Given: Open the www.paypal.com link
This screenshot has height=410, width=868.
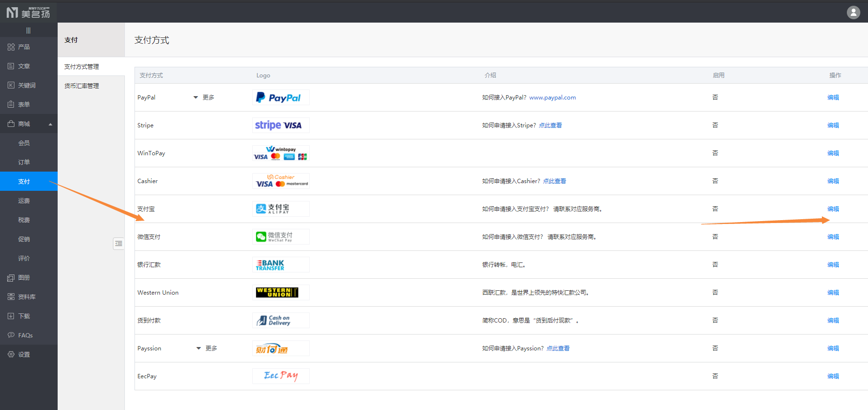Looking at the screenshot, I should [552, 98].
